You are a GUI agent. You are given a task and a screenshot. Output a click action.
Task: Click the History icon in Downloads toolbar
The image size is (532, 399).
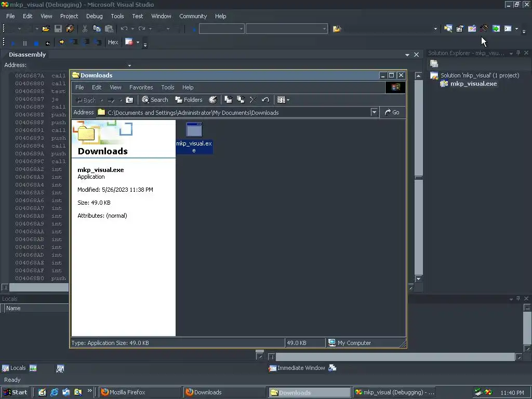(x=212, y=100)
